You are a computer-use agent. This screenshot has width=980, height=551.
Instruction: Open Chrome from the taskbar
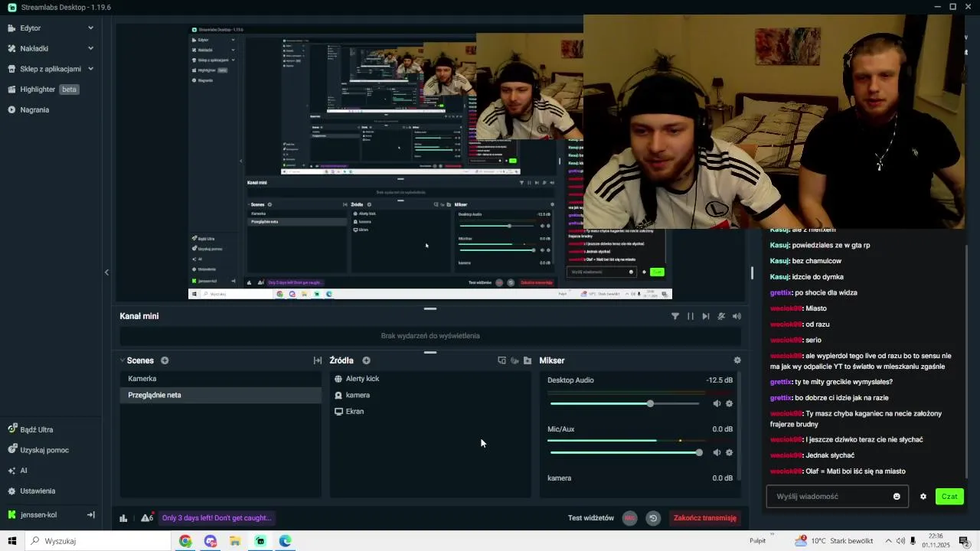click(x=185, y=541)
